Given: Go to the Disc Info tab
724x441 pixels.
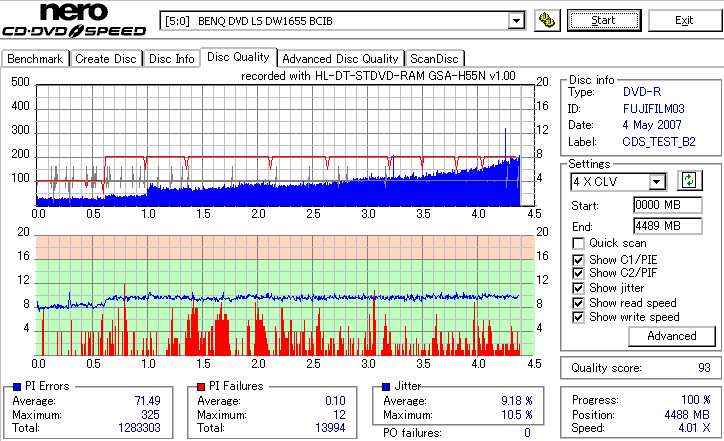Looking at the screenshot, I should click(x=171, y=59).
